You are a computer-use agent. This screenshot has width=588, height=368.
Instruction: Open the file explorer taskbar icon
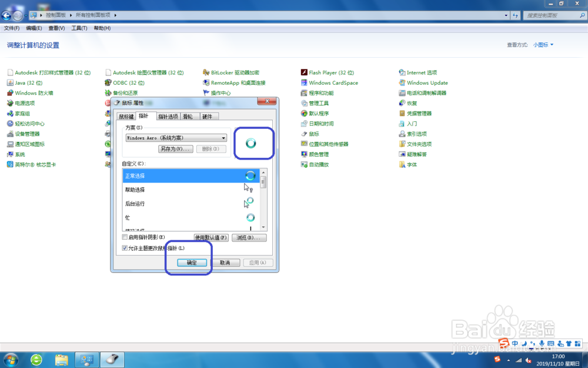62,360
